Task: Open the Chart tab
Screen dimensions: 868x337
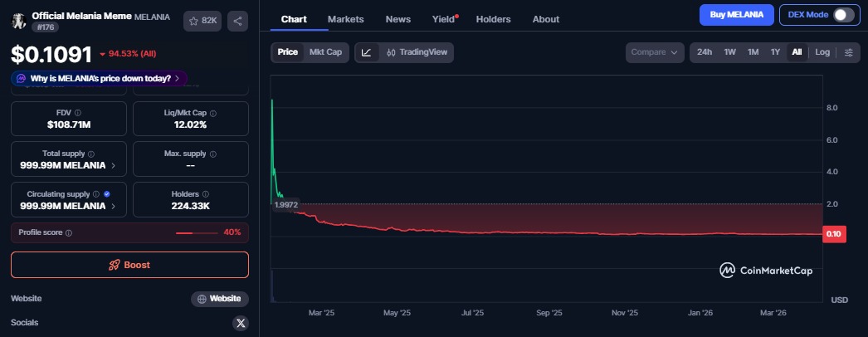Action: coord(294,19)
